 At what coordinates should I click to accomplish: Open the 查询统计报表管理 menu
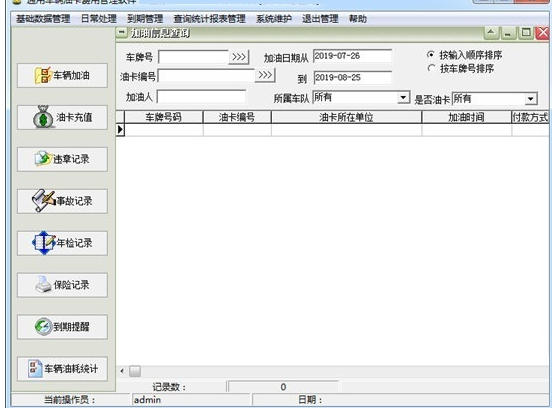[209, 18]
